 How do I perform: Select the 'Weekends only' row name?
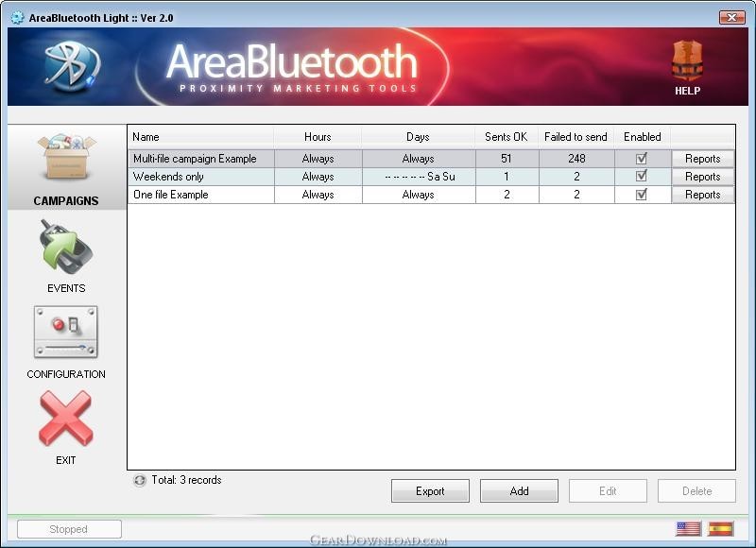point(168,177)
